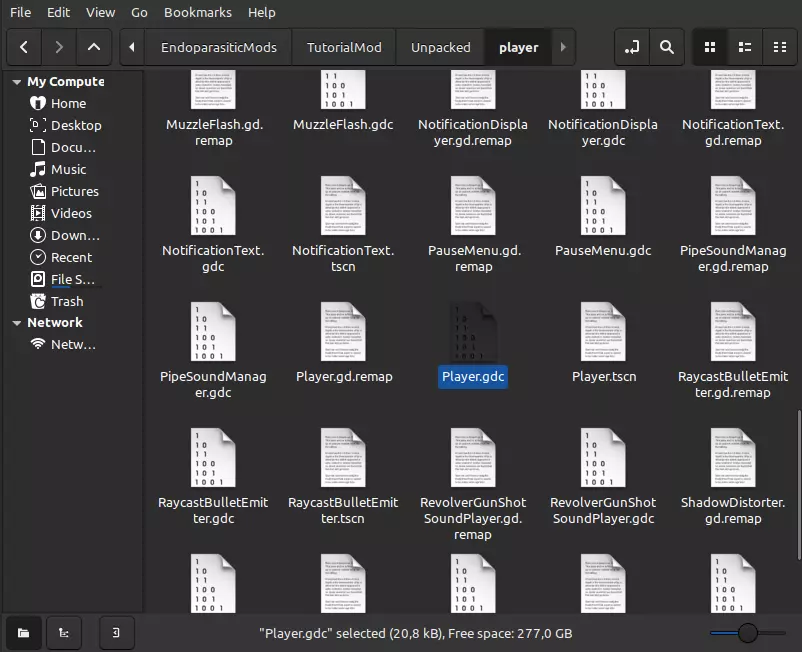Toggle the location entry path button
Screen dimensions: 802x652
(x=631, y=47)
